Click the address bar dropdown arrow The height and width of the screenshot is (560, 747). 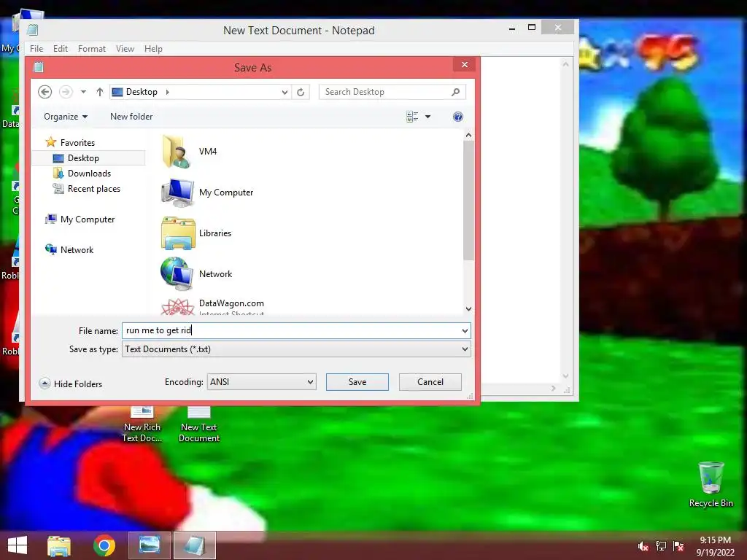285,92
